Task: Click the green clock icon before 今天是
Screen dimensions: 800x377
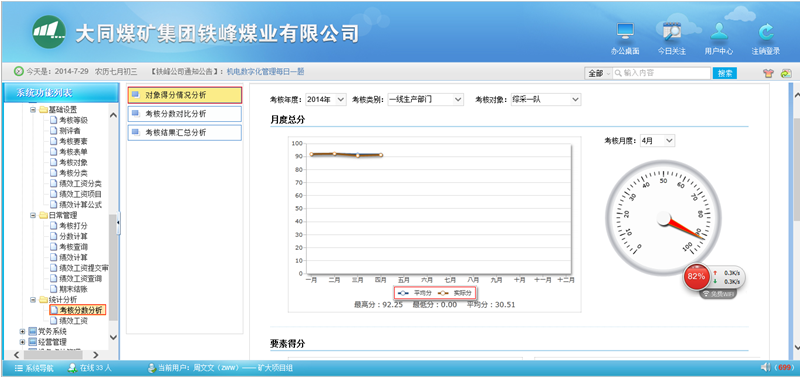Action: [x=18, y=71]
